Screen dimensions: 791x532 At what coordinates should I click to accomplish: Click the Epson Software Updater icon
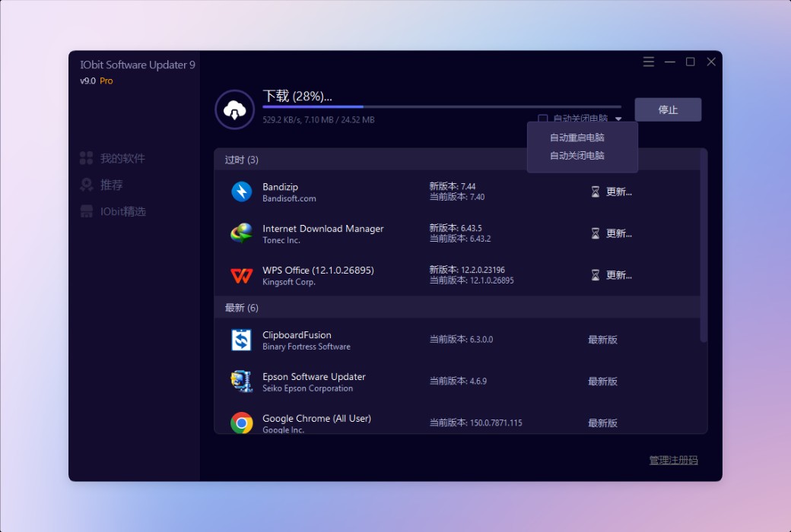tap(242, 382)
